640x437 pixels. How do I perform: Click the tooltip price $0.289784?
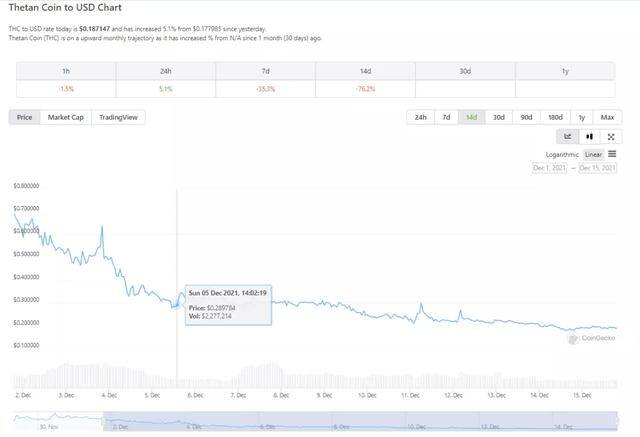pos(221,308)
